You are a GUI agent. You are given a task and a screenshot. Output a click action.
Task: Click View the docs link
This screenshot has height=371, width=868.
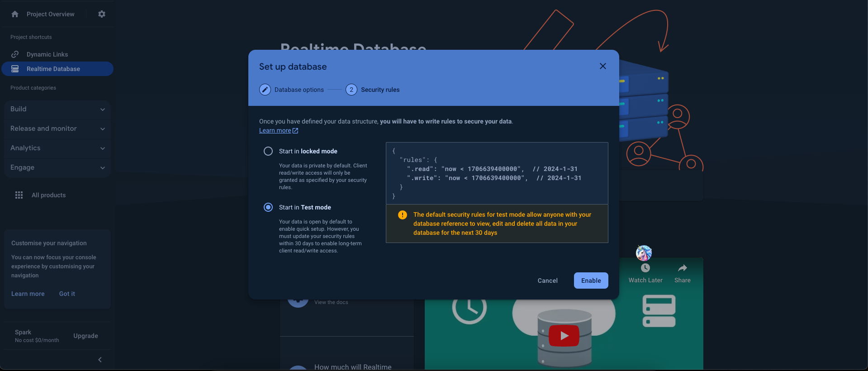331,302
